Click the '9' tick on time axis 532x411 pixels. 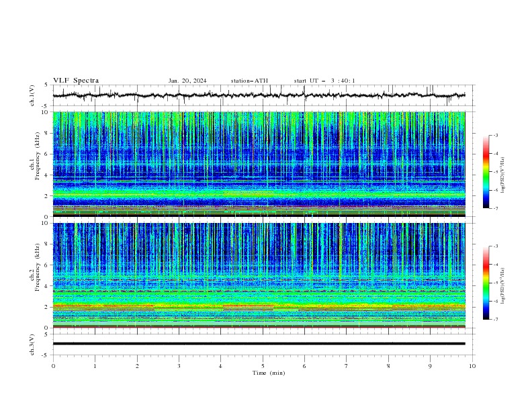point(430,366)
